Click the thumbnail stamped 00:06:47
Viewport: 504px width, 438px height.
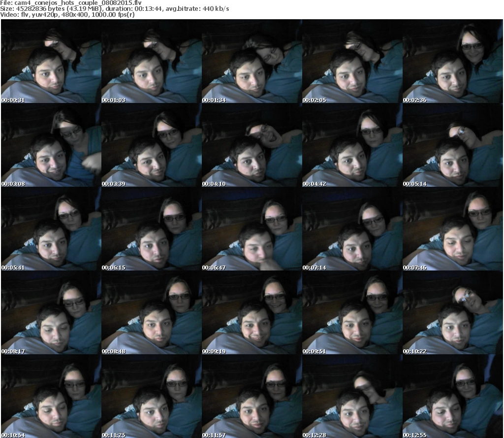[252, 229]
